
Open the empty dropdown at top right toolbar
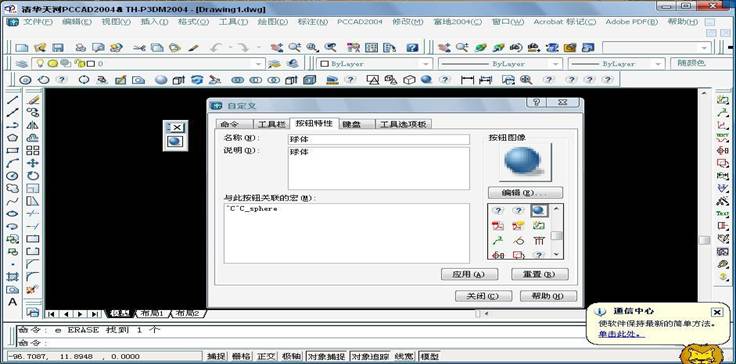(657, 47)
